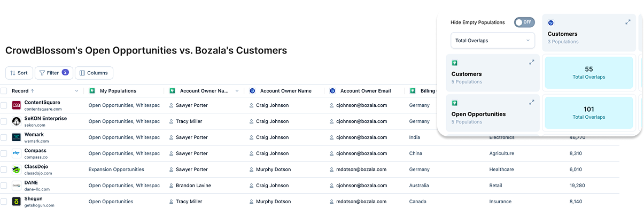The width and height of the screenshot is (644, 208).
Task: Expand the Customers row card with 5 Populations
Action: [532, 62]
